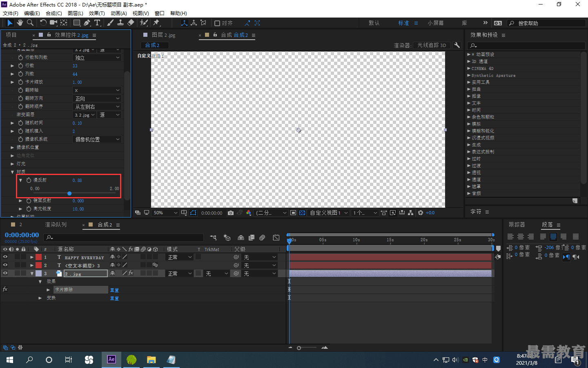The image size is (588, 368).
Task: Open the 摄像机系统 dropdown showing 摄像机位置
Action: (x=97, y=139)
